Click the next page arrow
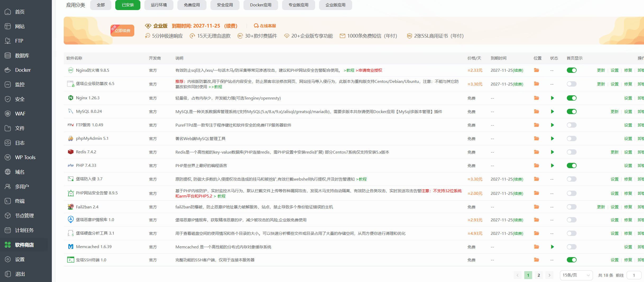Screen dimensions: 644x282 click(x=549, y=275)
